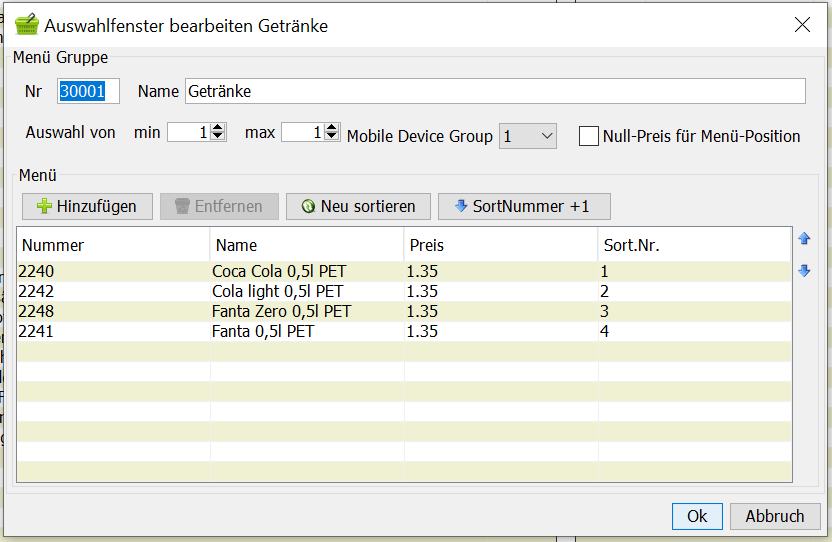Confirm dialog with Ok button
The width and height of the screenshot is (832, 542).
[x=697, y=517]
